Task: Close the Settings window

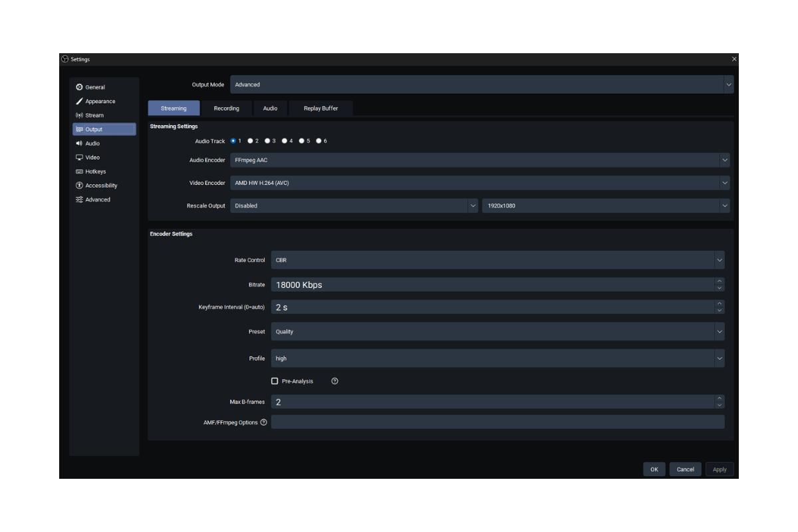Action: coord(734,59)
